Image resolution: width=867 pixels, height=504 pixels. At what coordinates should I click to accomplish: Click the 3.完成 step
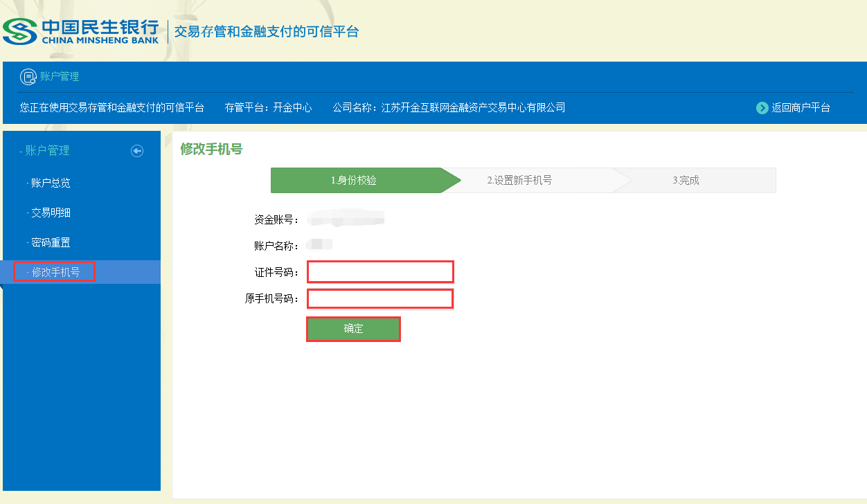coord(686,180)
